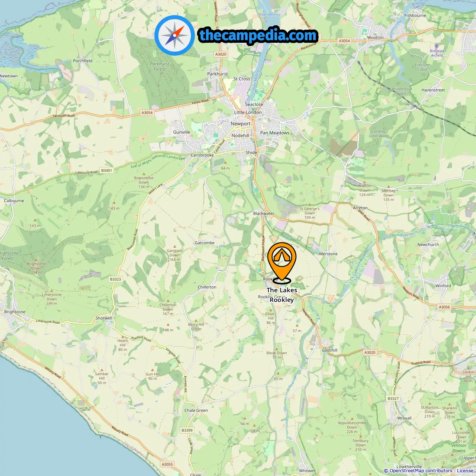Click the Binstead Airfield airplane symbol
Viewport: 476px width, 476px height.
tap(437, 46)
